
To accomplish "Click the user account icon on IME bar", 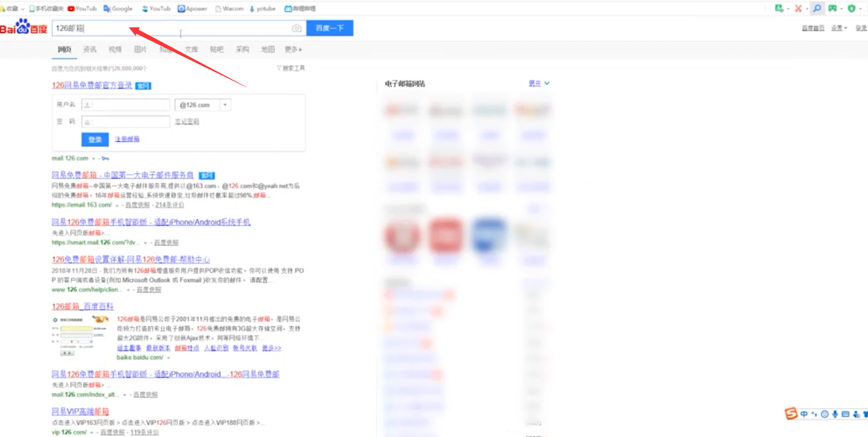I will 856,414.
